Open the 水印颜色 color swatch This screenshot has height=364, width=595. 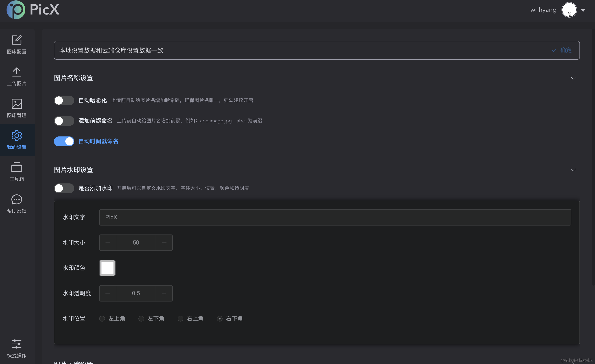click(107, 268)
